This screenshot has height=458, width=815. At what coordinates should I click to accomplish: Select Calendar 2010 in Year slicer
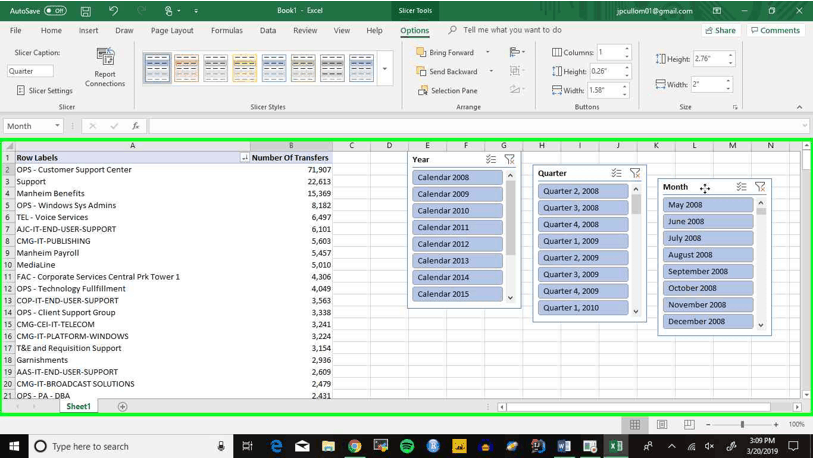click(x=457, y=211)
